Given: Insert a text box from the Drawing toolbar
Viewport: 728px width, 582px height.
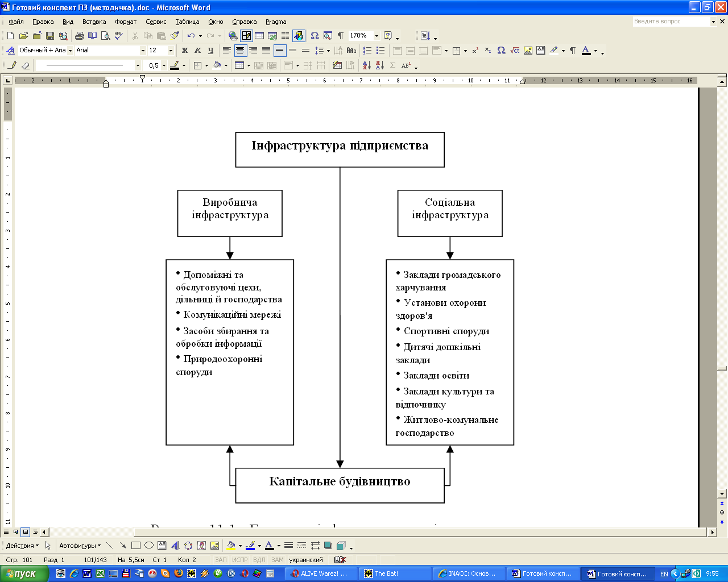Looking at the screenshot, I should 162,546.
